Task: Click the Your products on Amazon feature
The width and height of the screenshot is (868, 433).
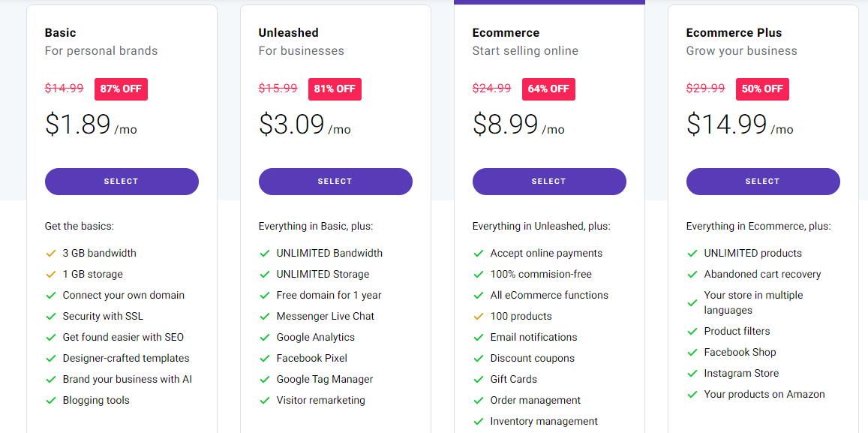Action: point(764,395)
